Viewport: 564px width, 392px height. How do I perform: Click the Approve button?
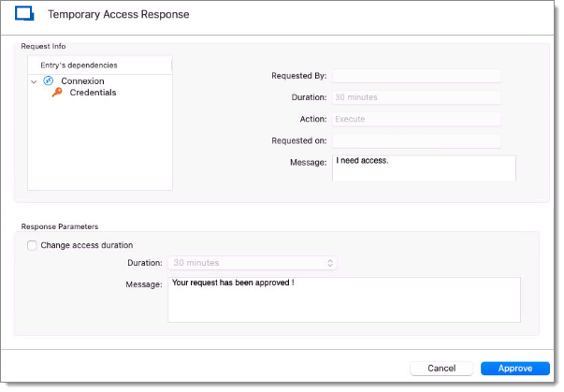tap(515, 369)
